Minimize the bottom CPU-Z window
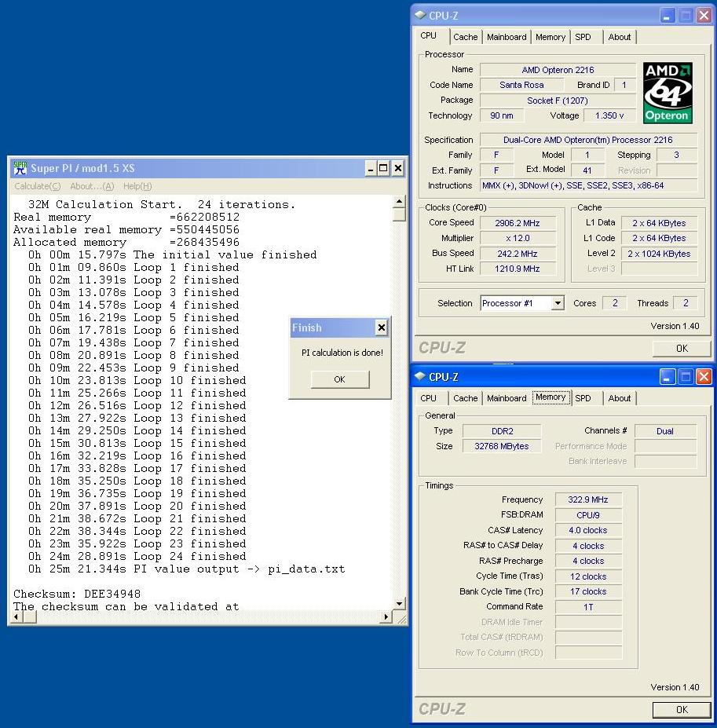The image size is (717, 728). (x=667, y=377)
